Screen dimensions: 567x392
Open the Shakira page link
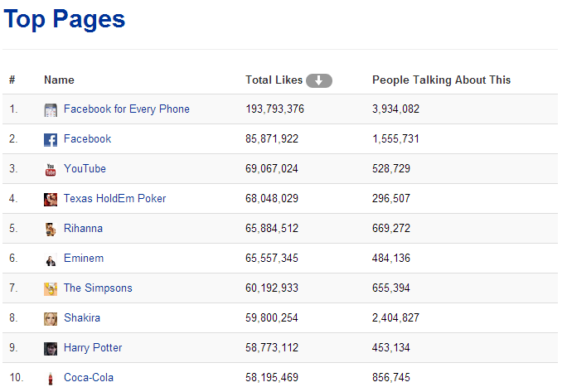point(81,318)
